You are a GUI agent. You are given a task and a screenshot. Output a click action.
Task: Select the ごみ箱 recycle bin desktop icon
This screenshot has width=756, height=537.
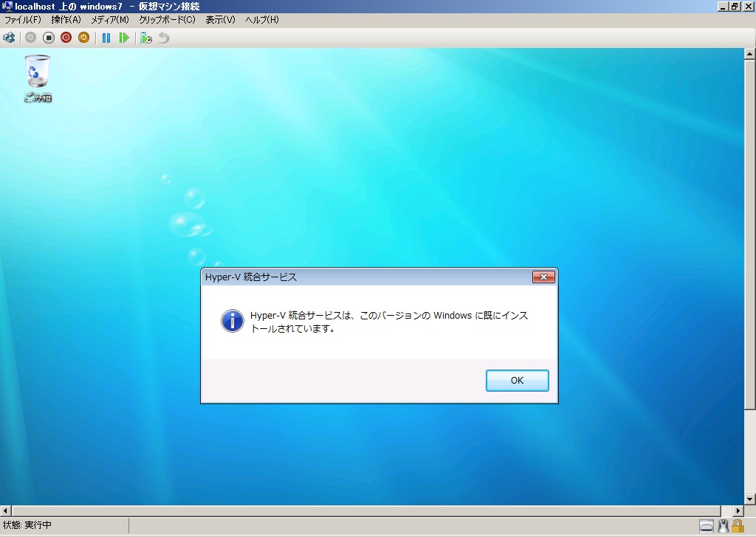coord(38,78)
